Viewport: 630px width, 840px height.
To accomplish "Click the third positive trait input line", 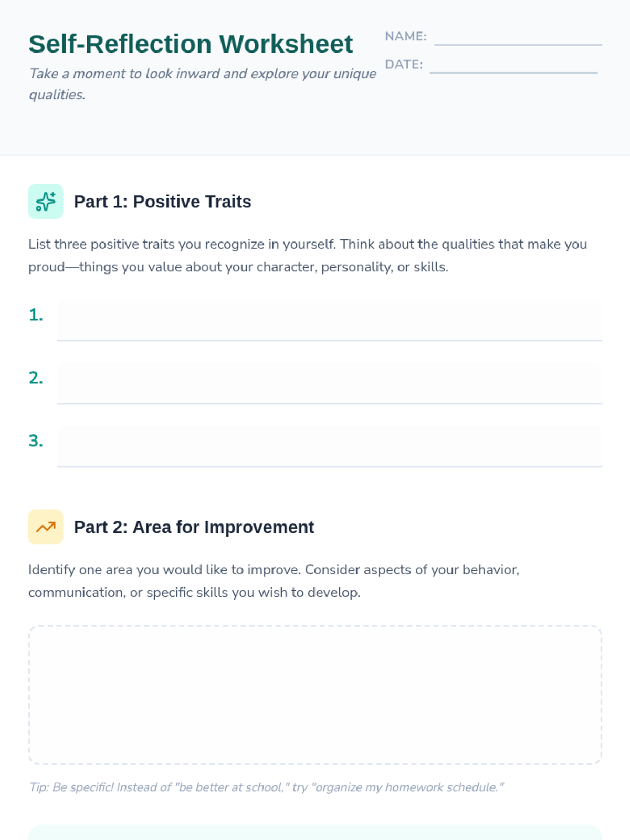I will [x=330, y=447].
